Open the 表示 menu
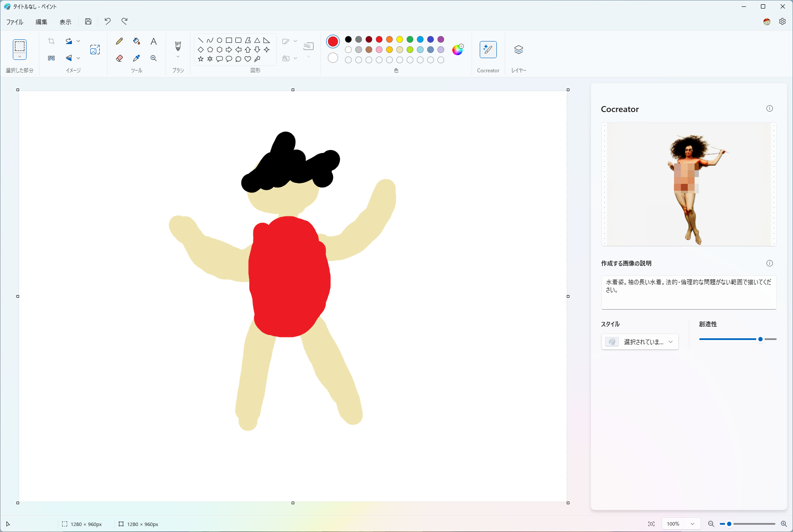The image size is (793, 532). coord(65,21)
